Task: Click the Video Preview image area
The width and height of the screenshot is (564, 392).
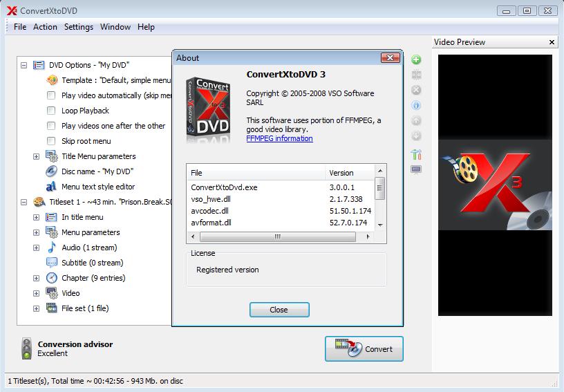Action: coord(495,185)
